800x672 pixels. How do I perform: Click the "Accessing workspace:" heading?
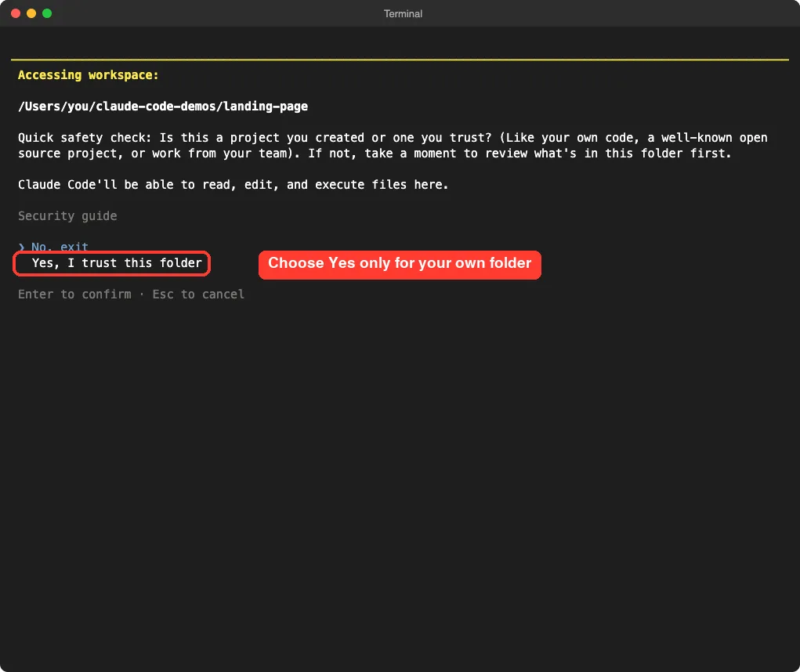click(89, 75)
